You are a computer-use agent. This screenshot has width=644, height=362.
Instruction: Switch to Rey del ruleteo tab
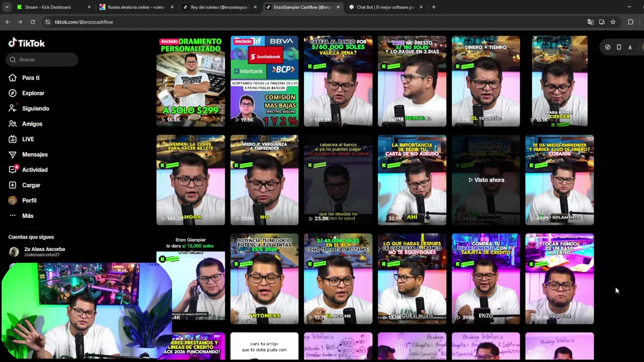tap(219, 7)
